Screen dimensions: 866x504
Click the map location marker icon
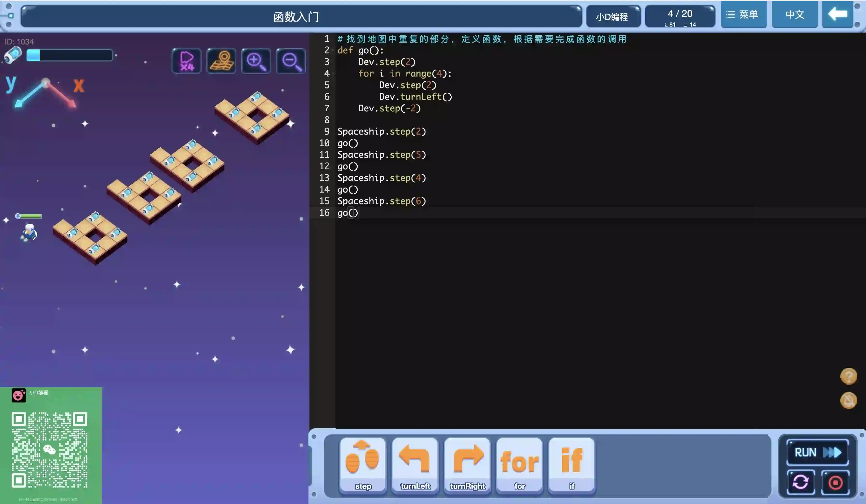point(221,61)
